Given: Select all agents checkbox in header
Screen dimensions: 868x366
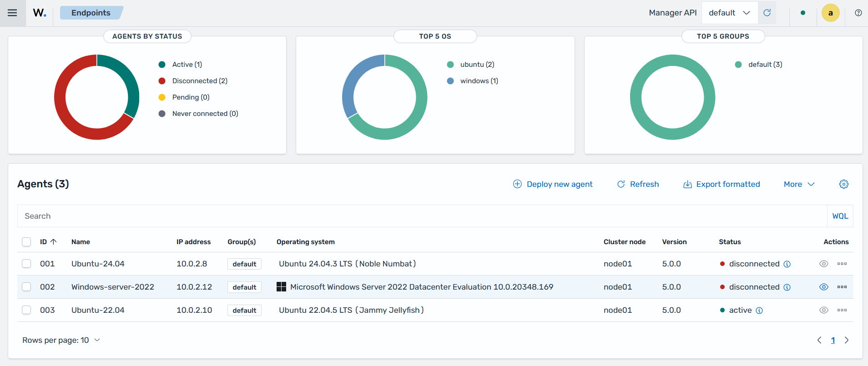Looking at the screenshot, I should tap(26, 242).
